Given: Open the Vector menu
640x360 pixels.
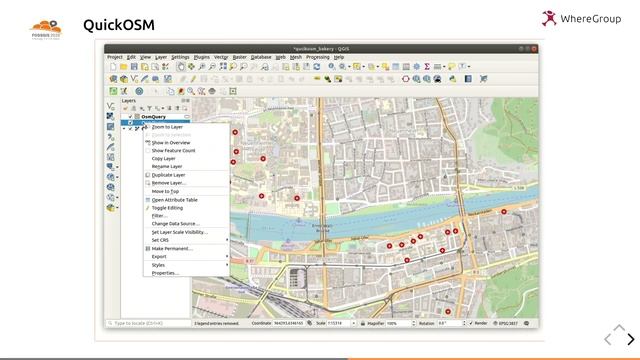Looking at the screenshot, I should click(x=221, y=57).
